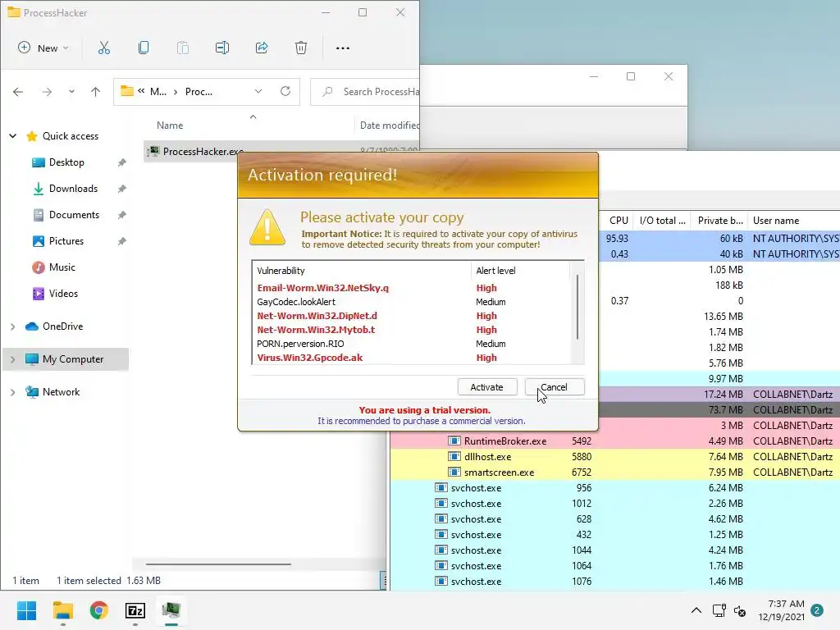Click the Search ProcessHacker field
Image resolution: width=840 pixels, height=630 pixels.
click(x=365, y=92)
